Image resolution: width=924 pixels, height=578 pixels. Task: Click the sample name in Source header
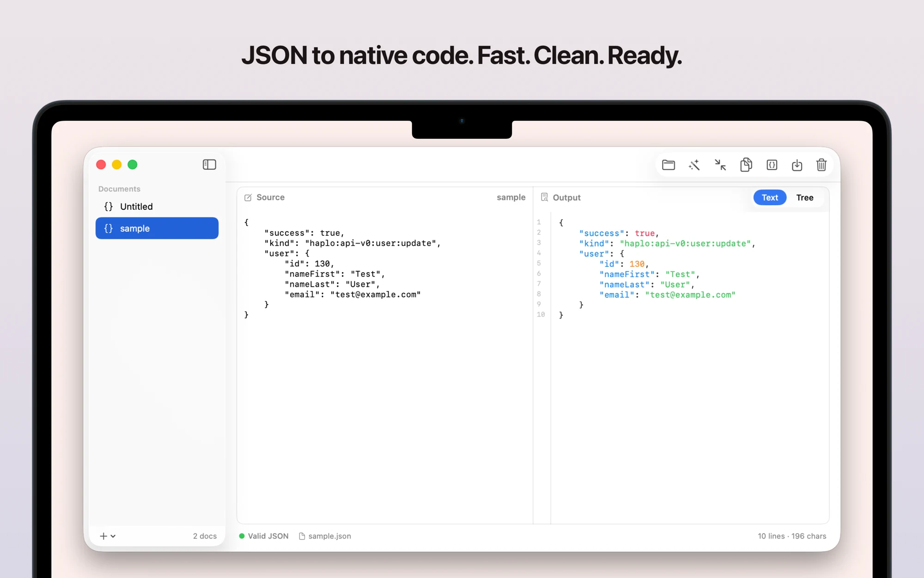[x=511, y=197]
